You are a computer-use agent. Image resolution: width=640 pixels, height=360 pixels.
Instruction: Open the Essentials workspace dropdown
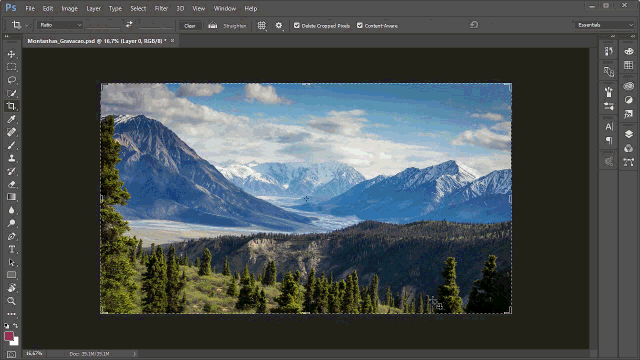(x=604, y=25)
